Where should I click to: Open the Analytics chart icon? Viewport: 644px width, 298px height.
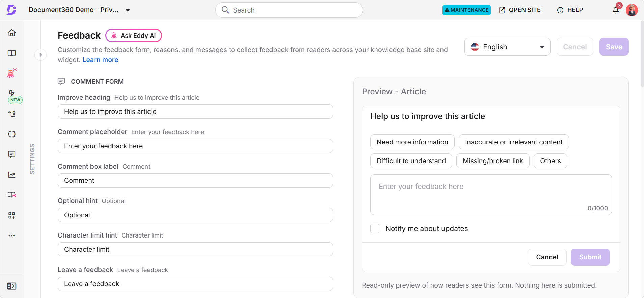click(12, 175)
